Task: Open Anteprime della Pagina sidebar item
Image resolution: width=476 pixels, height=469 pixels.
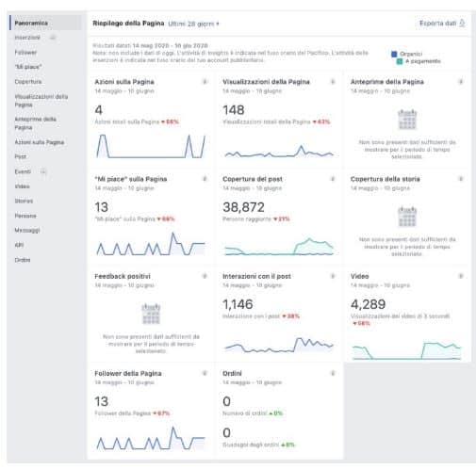Action: [36, 123]
